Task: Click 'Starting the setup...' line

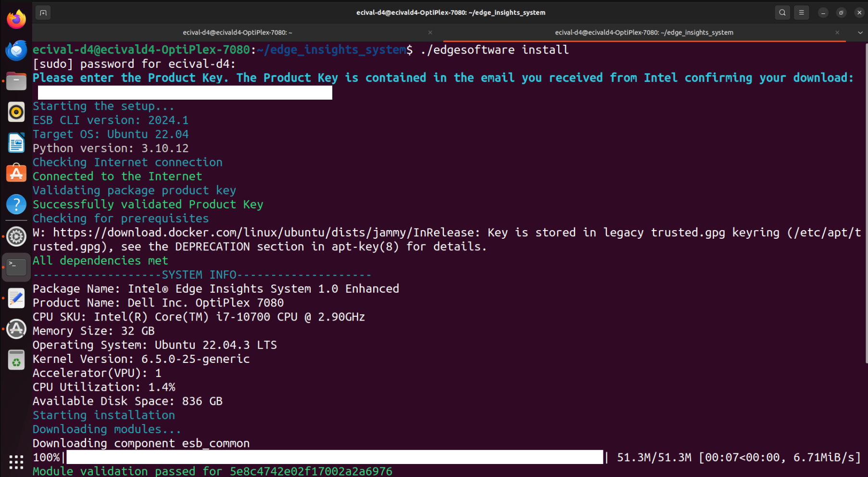Action: (x=103, y=106)
